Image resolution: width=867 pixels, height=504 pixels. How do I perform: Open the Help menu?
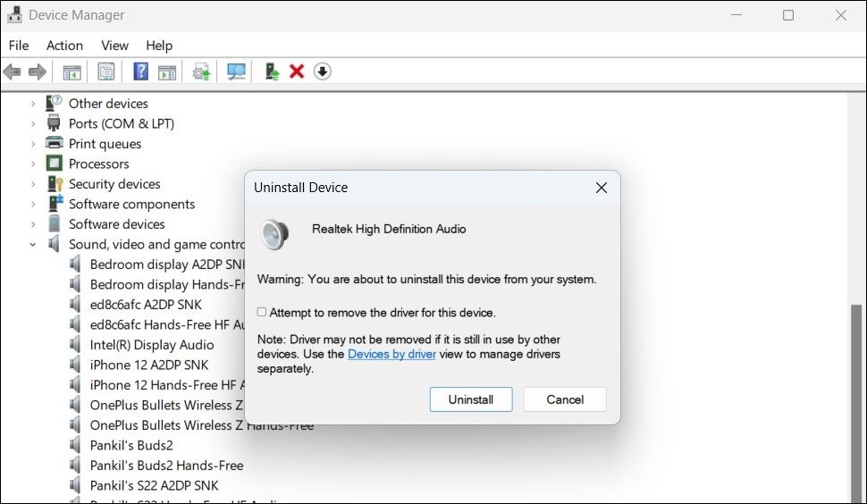pos(159,46)
